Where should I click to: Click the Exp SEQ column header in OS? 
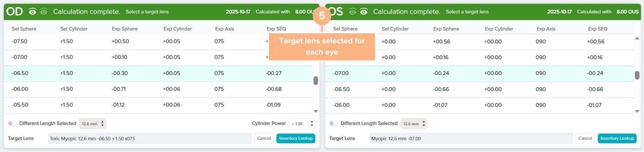(597, 29)
